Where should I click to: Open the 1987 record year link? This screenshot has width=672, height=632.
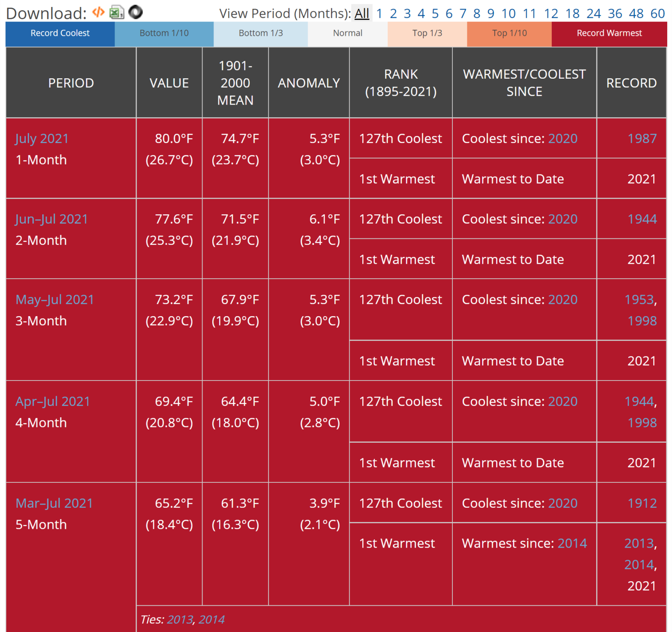pos(642,138)
